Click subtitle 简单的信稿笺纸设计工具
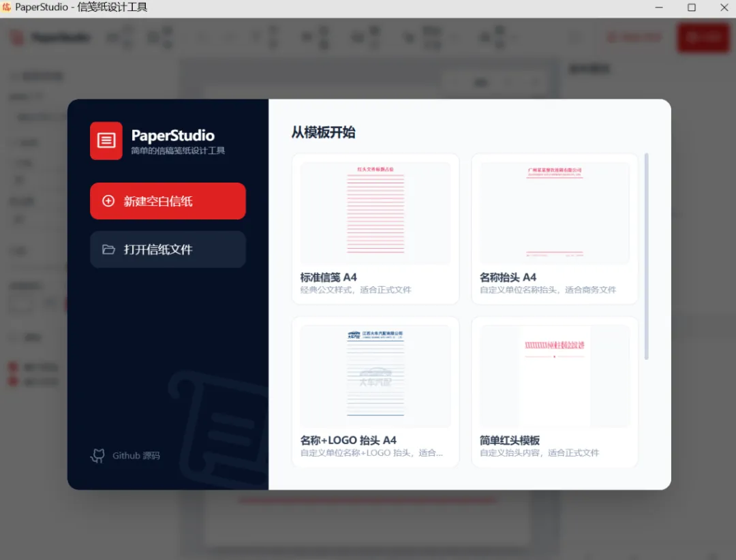The width and height of the screenshot is (736, 560). [178, 151]
